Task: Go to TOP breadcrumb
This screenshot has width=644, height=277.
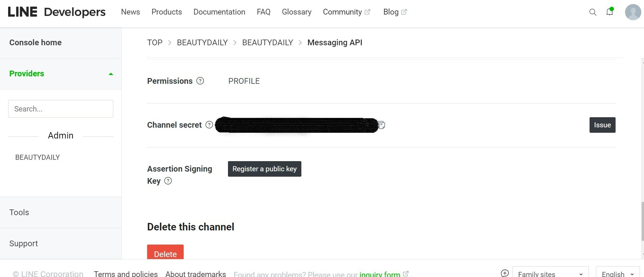Action: tap(155, 43)
